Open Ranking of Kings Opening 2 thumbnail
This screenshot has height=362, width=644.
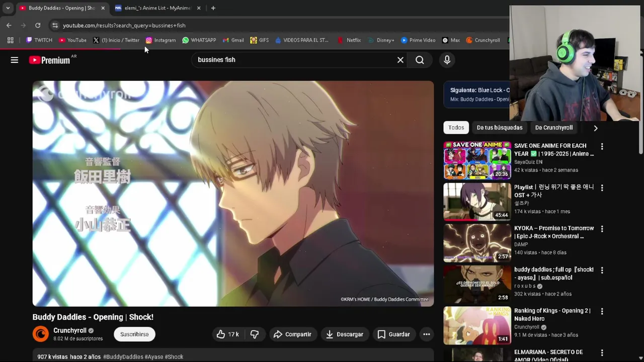(477, 325)
